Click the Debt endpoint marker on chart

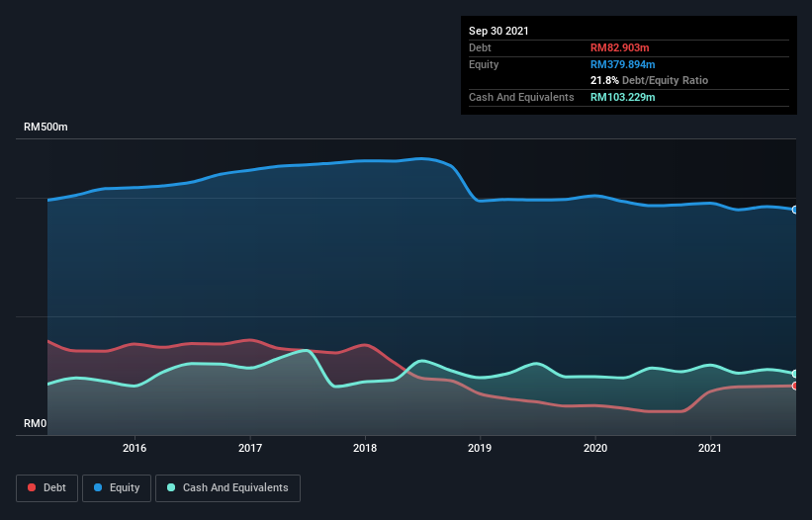coord(795,386)
